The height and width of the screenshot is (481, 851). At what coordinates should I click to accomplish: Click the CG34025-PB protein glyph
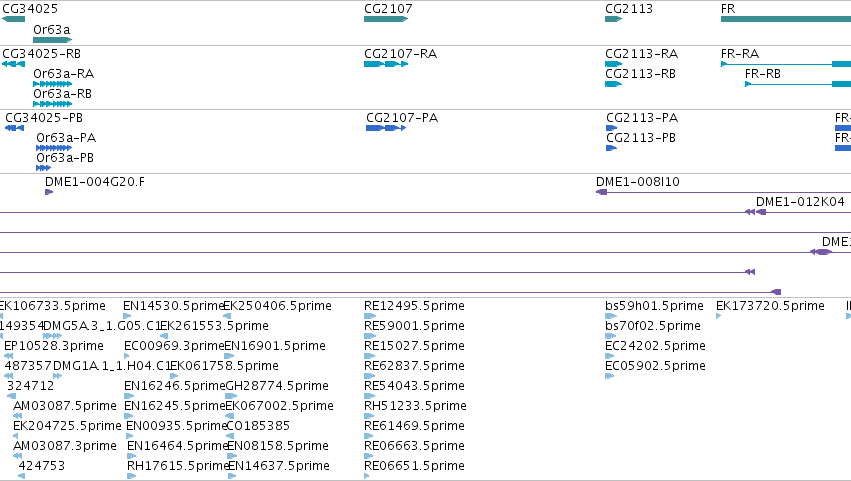click(x=14, y=128)
